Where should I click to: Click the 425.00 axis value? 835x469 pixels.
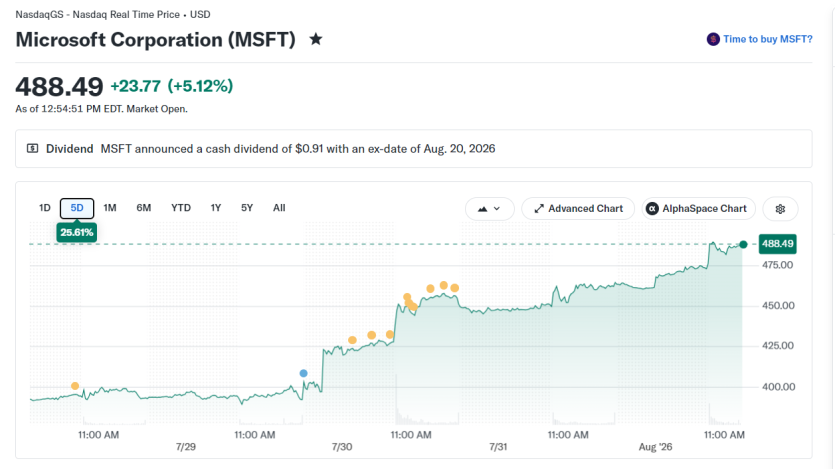click(777, 345)
